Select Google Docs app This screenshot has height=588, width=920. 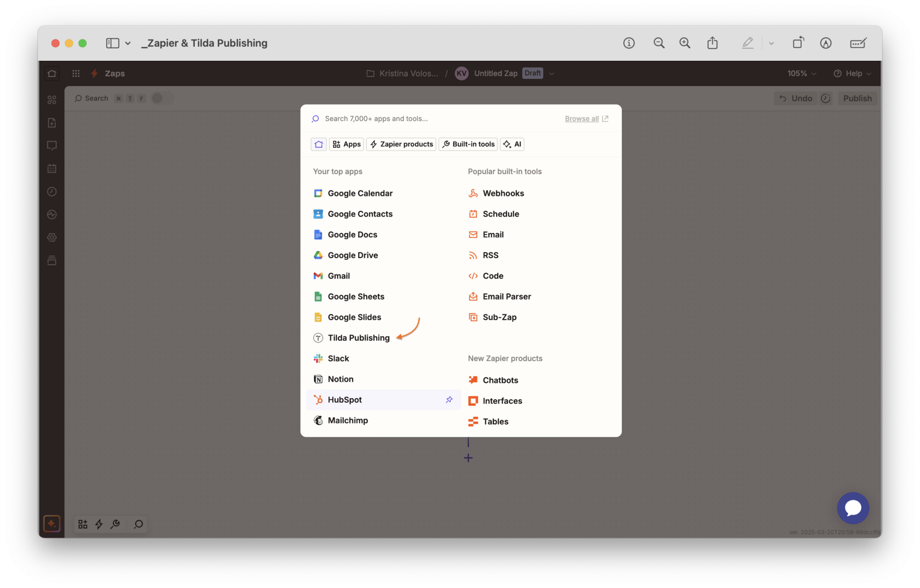(383, 235)
